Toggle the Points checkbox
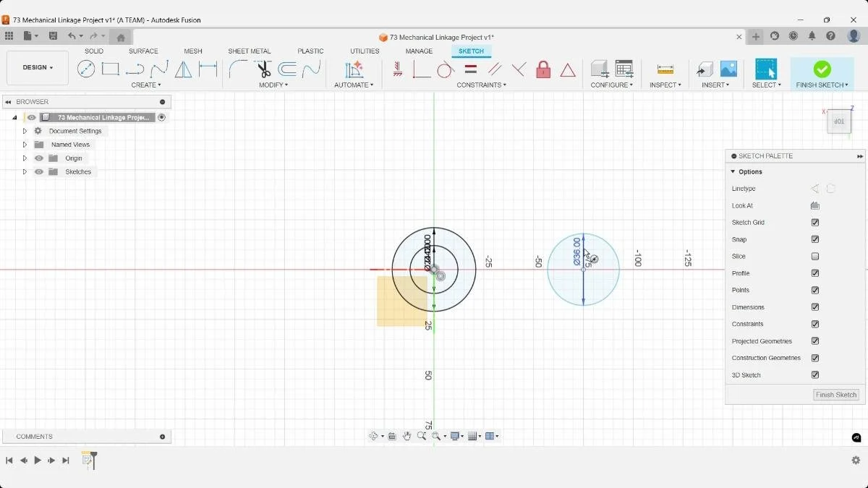 point(815,290)
